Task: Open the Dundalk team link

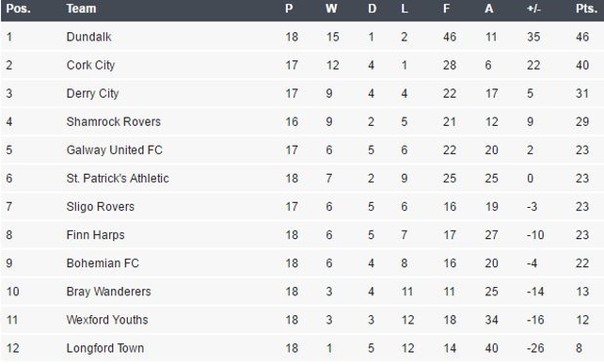Action: coord(89,37)
